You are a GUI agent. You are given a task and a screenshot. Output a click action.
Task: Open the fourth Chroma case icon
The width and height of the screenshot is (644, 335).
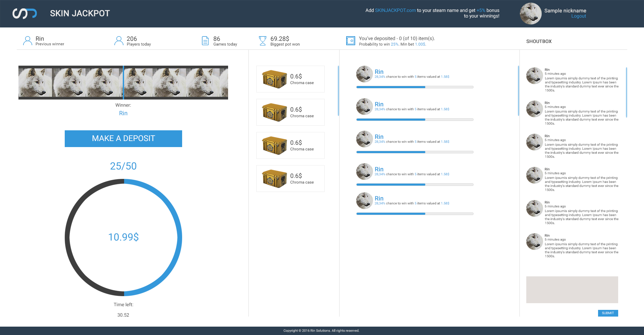(274, 179)
